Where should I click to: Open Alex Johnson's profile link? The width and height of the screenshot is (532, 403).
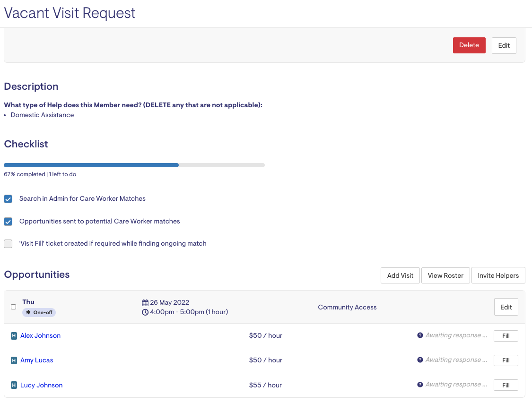40,335
